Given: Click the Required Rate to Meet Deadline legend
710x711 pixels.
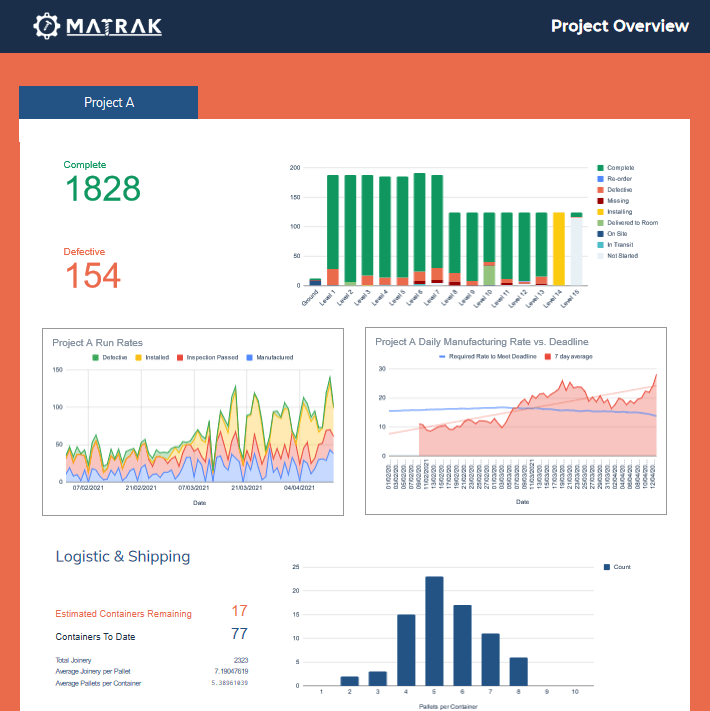Looking at the screenshot, I should (488, 356).
